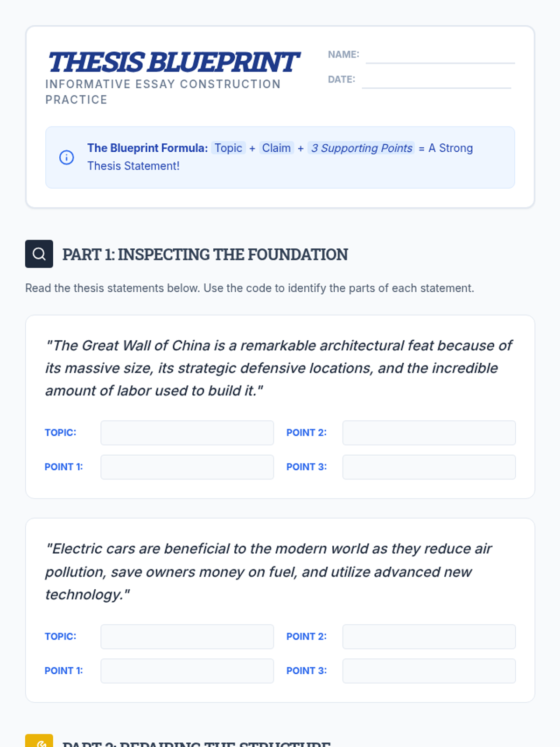Click the TOPIC box for Electric cars statement

[187, 637]
